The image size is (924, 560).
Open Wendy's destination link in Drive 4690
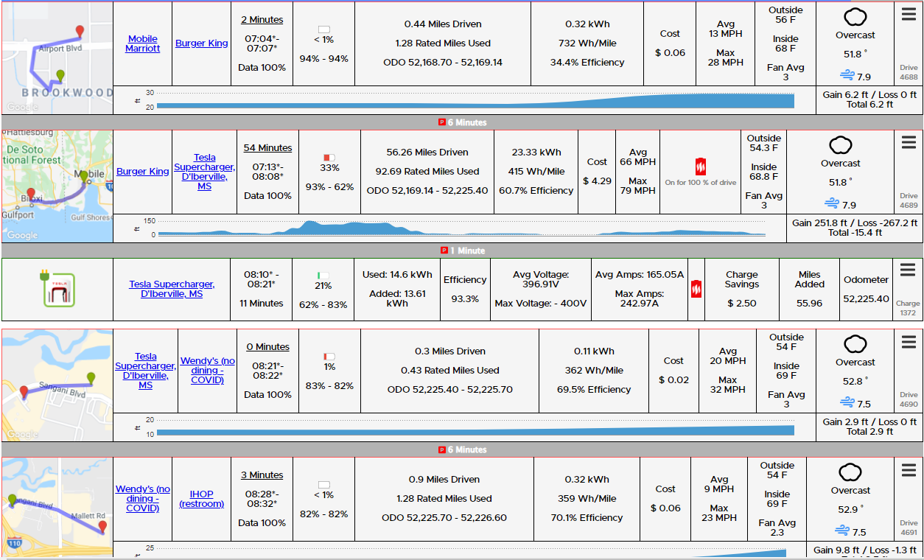point(208,371)
